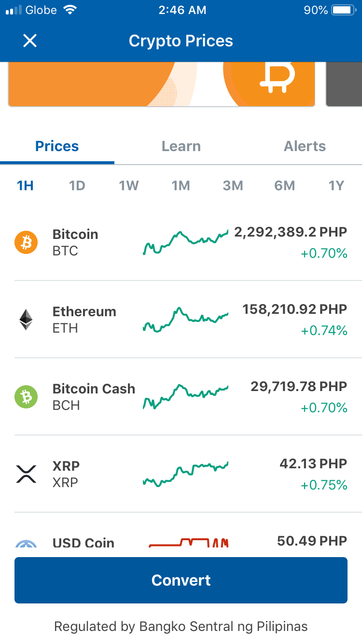Image resolution: width=362 pixels, height=644 pixels.
Task: Open the Bitcoin price sparkline chart
Action: click(186, 242)
